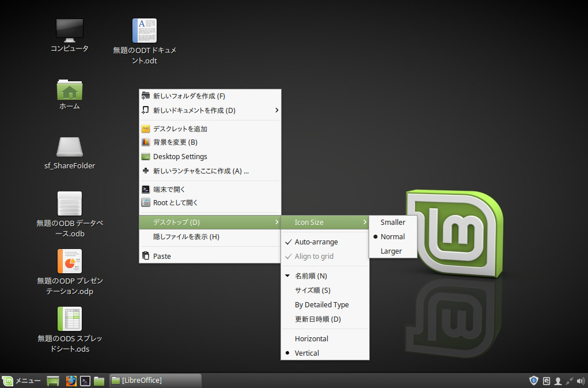Select the ODS spreadsheet file icon
The image size is (588, 388).
tap(70, 319)
